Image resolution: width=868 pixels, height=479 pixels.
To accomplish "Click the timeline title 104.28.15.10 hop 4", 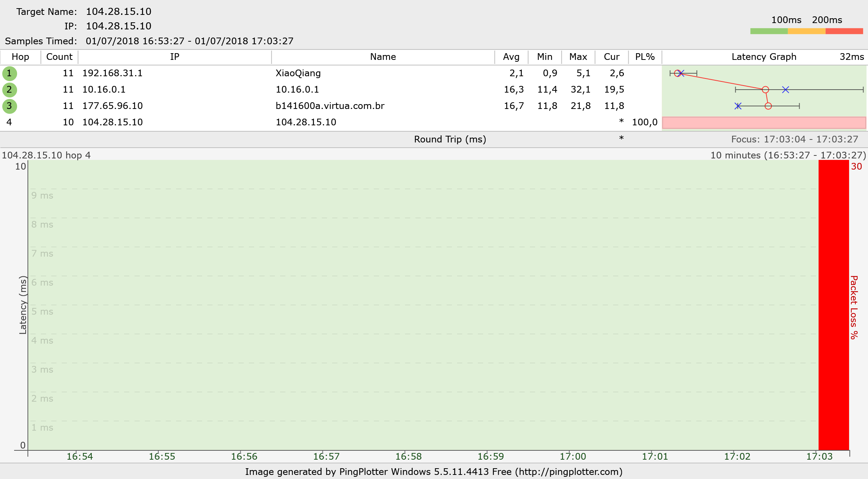I will coord(46,155).
